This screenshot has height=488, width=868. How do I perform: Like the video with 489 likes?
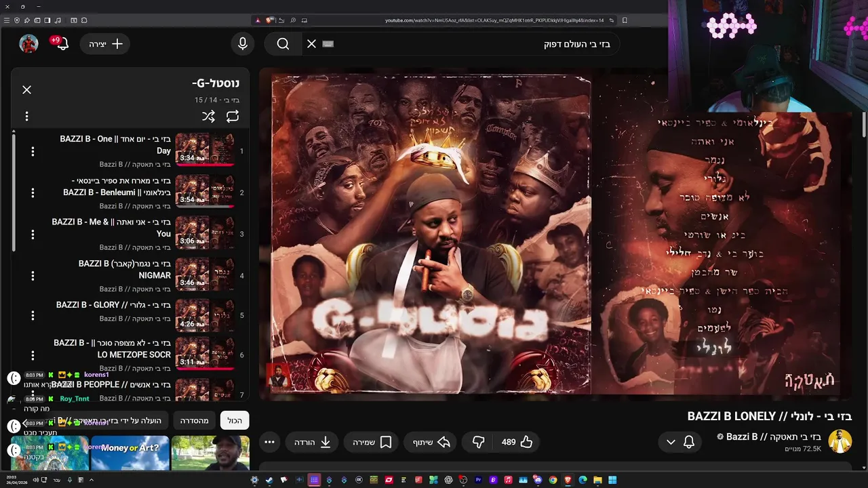point(517,442)
